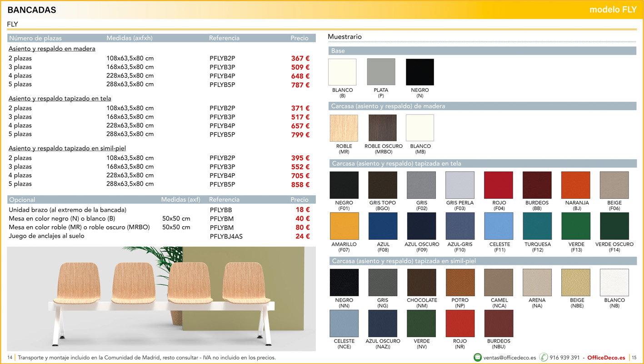Click heading 'Asiento y respaldo en madera'
The width and height of the screenshot is (644, 364).
tap(52, 49)
